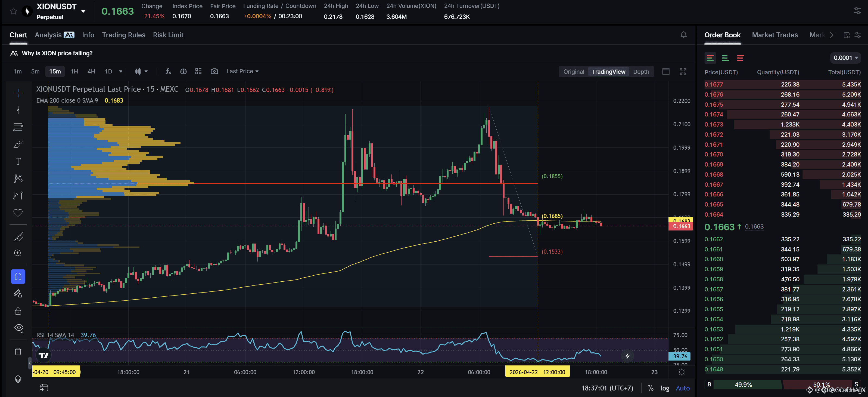Show asks only order book view
The height and width of the screenshot is (397, 868).
pos(740,58)
